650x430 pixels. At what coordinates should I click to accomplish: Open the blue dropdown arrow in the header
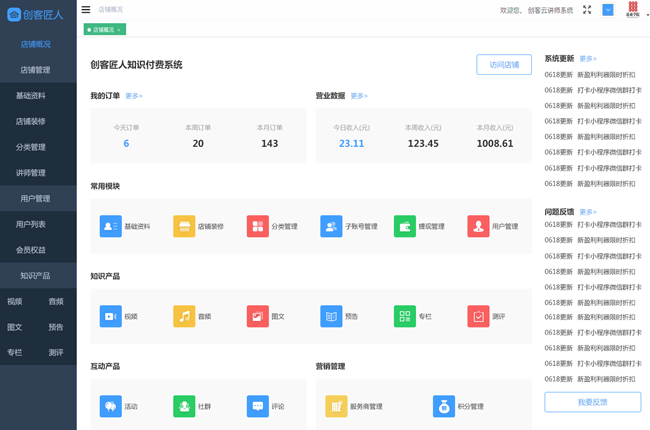click(608, 10)
